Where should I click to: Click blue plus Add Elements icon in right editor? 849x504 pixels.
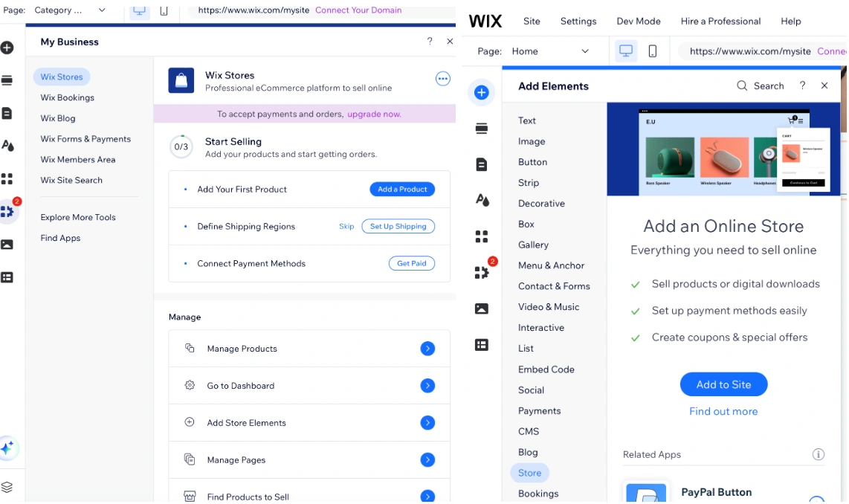481,93
